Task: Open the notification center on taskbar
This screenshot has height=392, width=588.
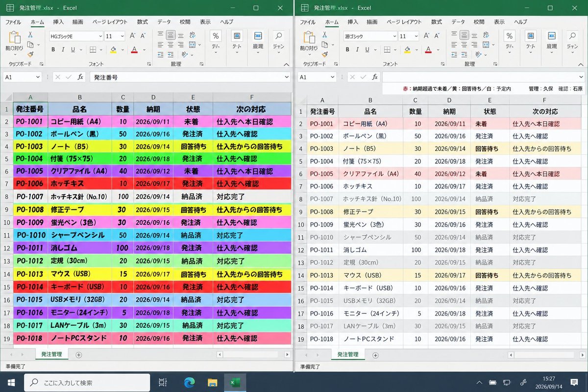Action: pyautogui.click(x=573, y=382)
